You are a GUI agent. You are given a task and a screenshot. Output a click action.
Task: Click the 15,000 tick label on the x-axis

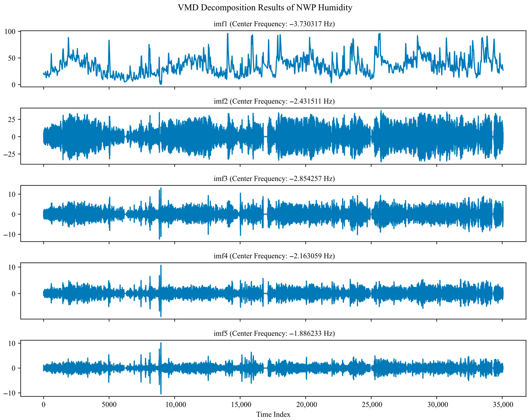(241, 404)
